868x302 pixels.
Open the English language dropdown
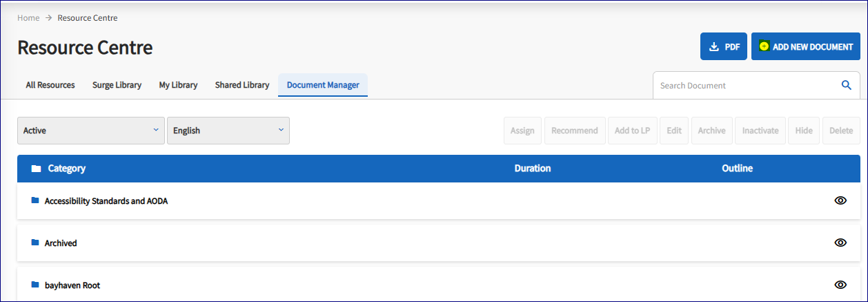228,131
